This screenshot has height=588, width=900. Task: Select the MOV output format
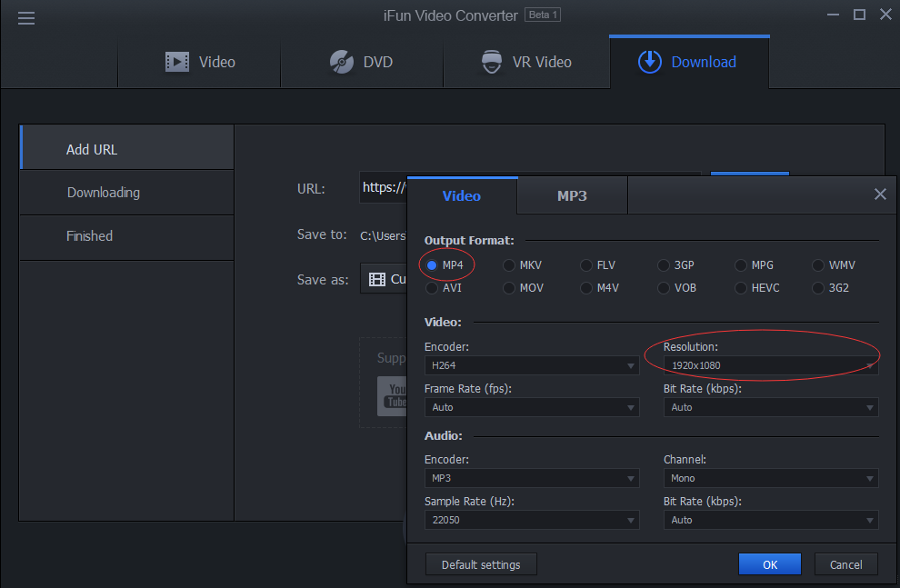508,288
